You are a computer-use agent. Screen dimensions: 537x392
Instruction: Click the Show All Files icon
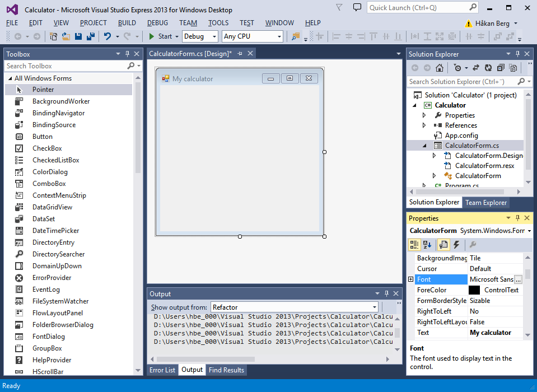click(513, 68)
